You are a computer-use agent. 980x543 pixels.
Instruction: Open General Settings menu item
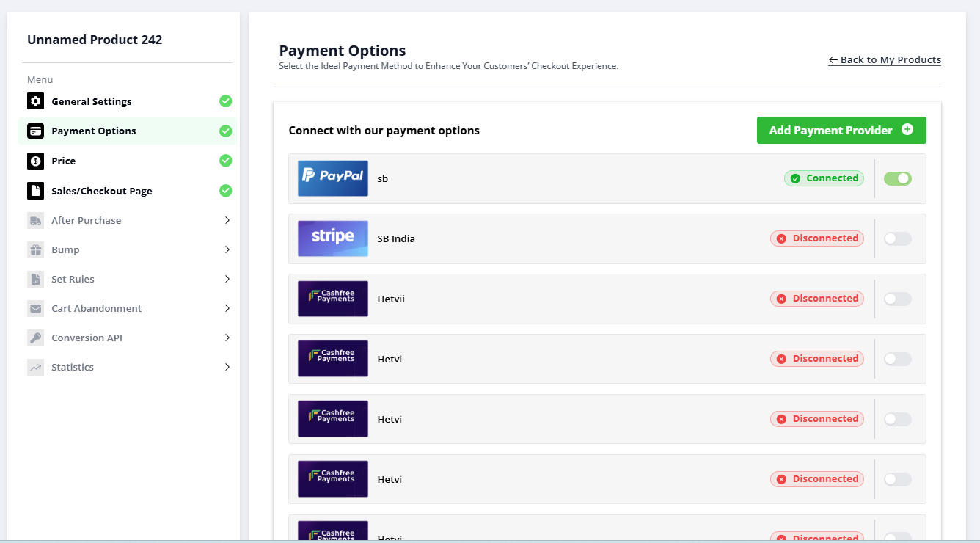click(127, 101)
